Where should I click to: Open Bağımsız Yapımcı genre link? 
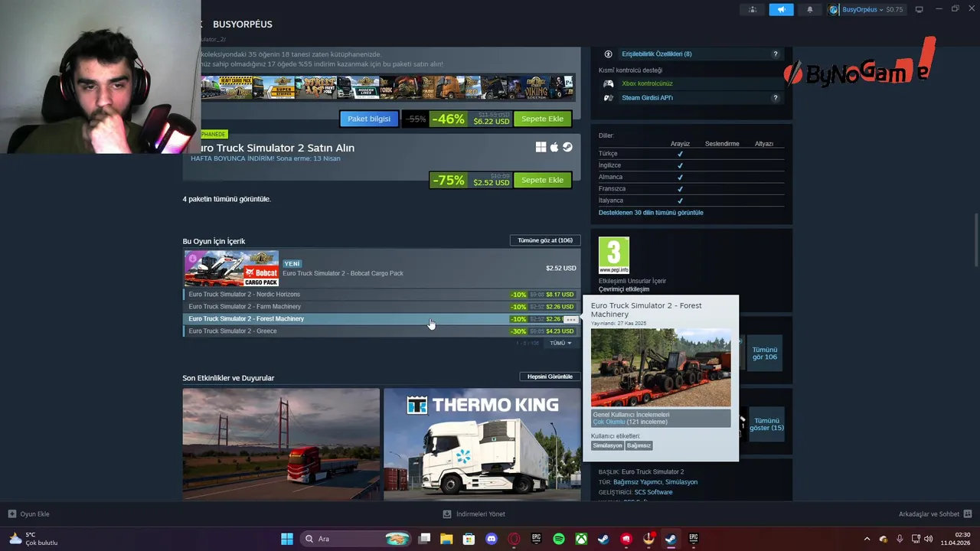tap(639, 482)
